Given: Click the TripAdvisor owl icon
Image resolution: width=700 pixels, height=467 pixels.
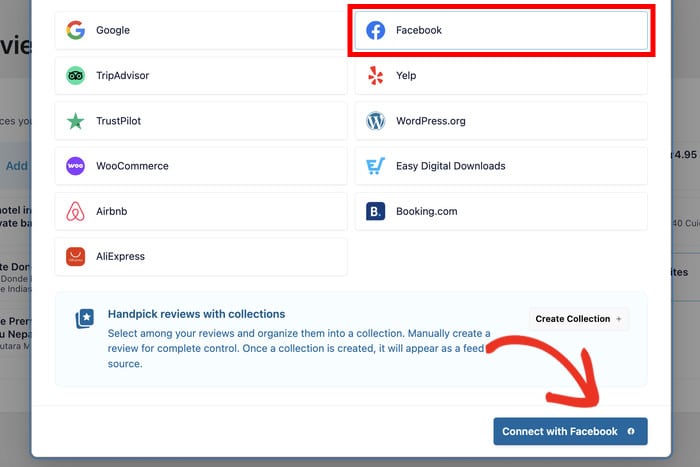Looking at the screenshot, I should pyautogui.click(x=75, y=75).
